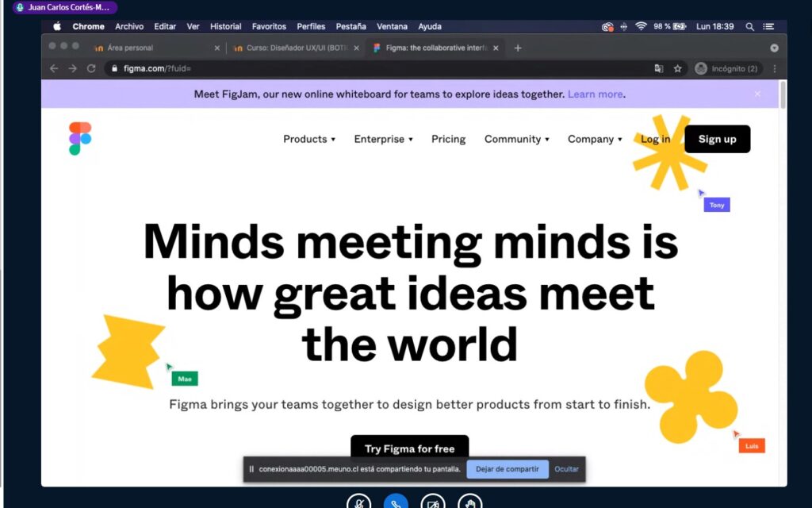The image size is (812, 508).
Task: Open the Historial menu
Action: click(x=226, y=26)
